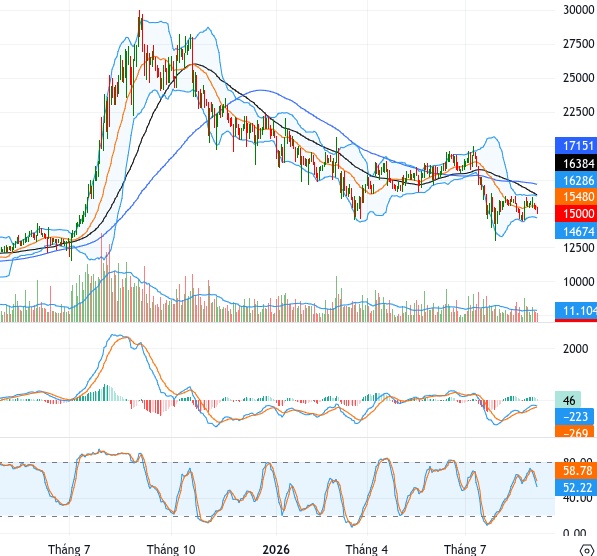Click the 12500 price axis label
597x556 pixels.
578,248
